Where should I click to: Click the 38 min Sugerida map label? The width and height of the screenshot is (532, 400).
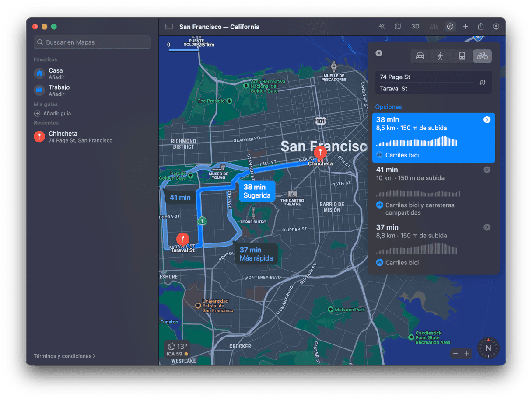click(257, 191)
